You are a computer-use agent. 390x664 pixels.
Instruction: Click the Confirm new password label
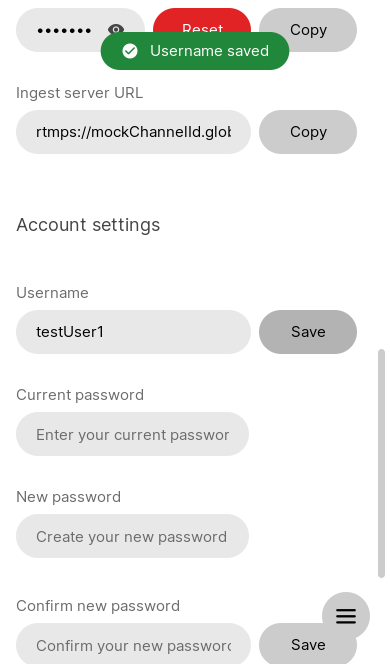pyautogui.click(x=98, y=606)
